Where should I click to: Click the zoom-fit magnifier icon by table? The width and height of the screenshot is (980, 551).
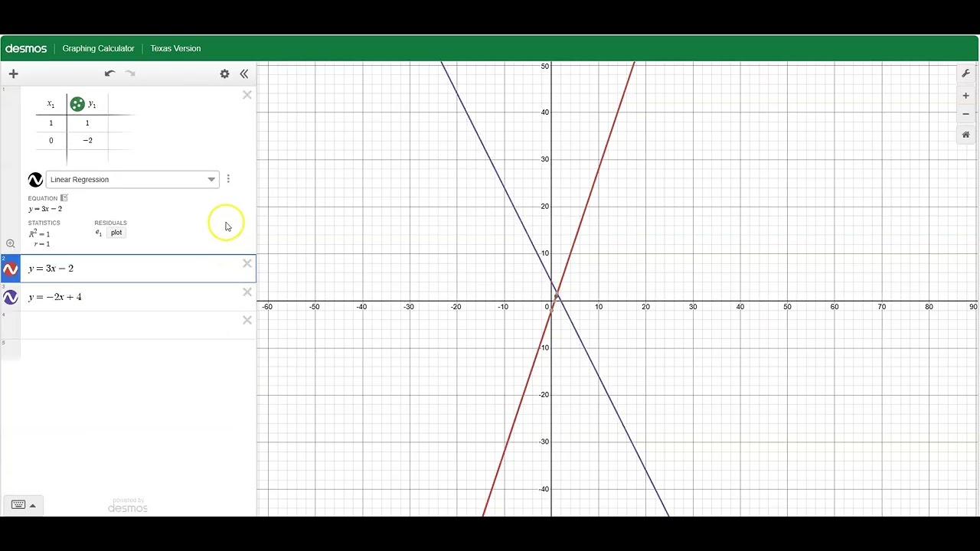10,243
